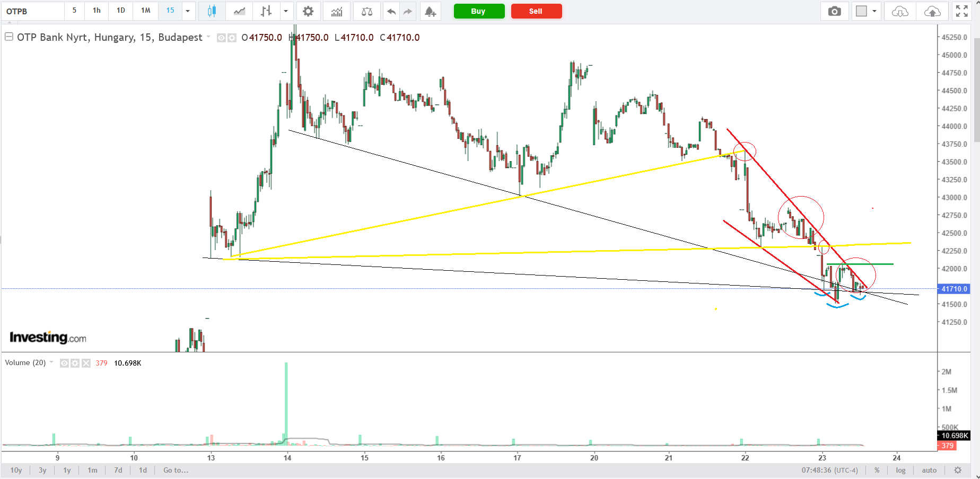Collapse the OTP Bank Nyrt legend
Viewport: 980px width, 479px height.
pyautogui.click(x=9, y=37)
